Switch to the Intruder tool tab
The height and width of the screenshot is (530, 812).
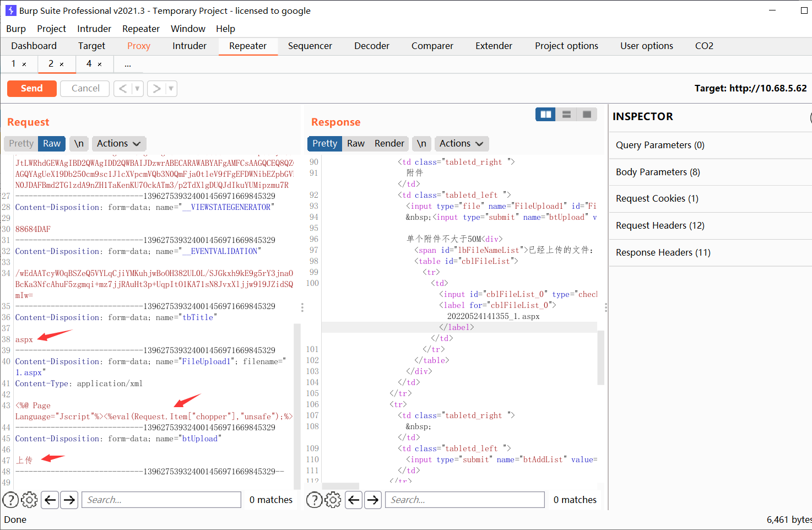[x=190, y=46]
